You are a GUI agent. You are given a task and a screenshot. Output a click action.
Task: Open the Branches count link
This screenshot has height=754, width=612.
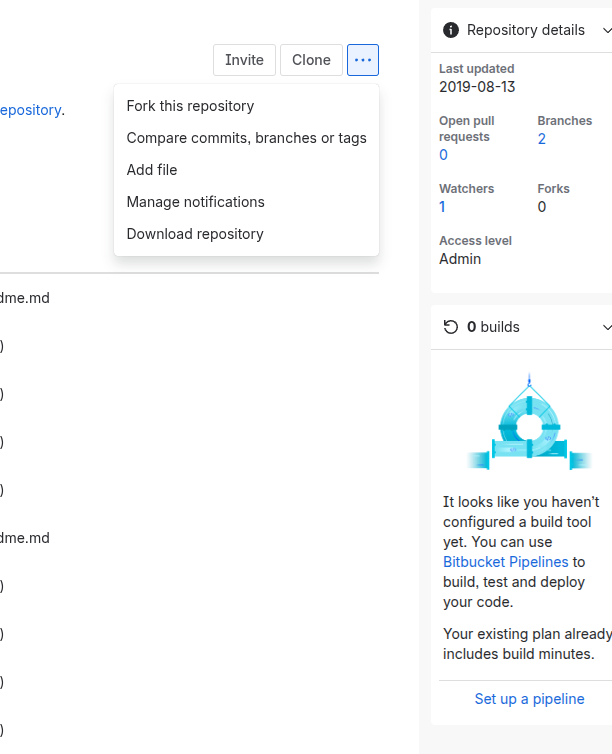pos(542,139)
